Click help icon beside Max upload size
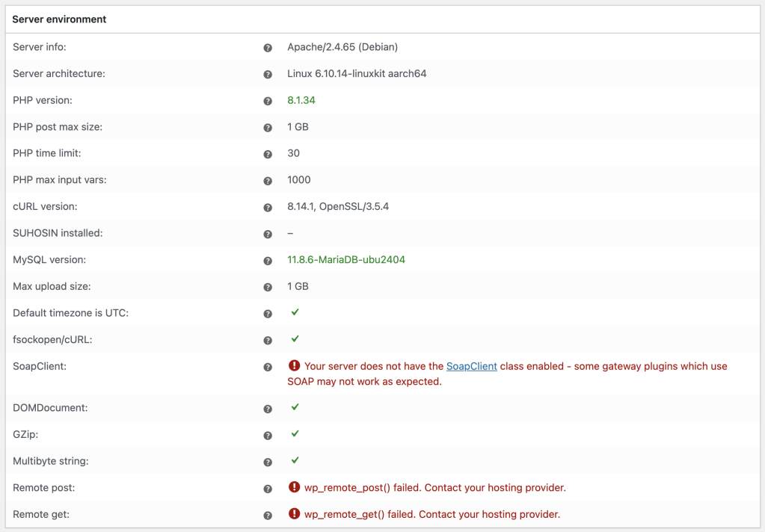The height and width of the screenshot is (532, 765). [x=268, y=287]
